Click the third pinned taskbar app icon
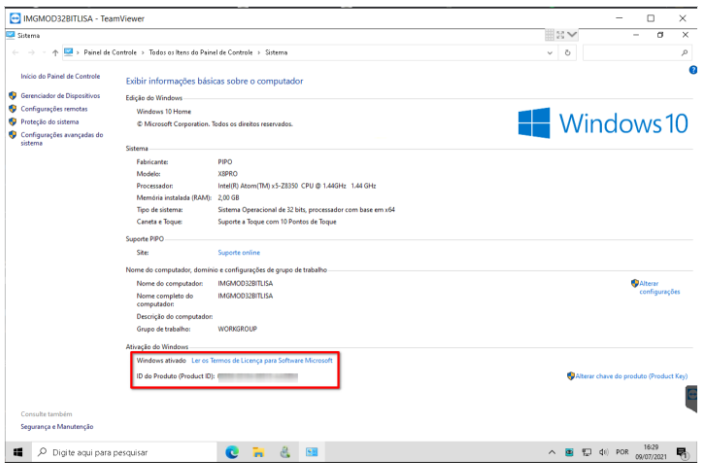Screen dimensions: 703x466 (x=285, y=452)
